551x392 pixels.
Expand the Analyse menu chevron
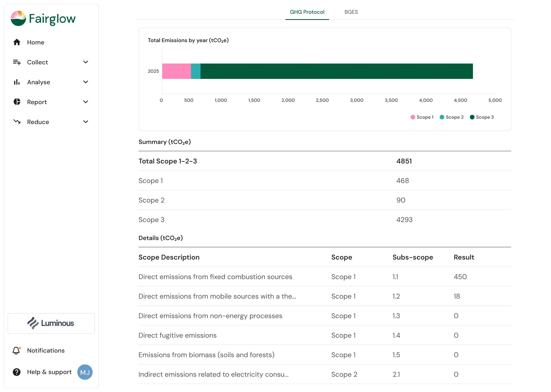pyautogui.click(x=86, y=82)
